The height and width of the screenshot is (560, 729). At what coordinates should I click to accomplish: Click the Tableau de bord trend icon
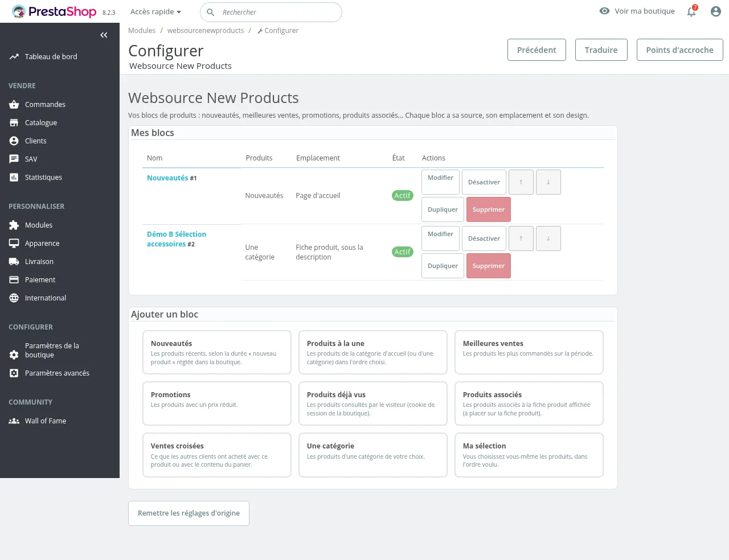pyautogui.click(x=14, y=57)
